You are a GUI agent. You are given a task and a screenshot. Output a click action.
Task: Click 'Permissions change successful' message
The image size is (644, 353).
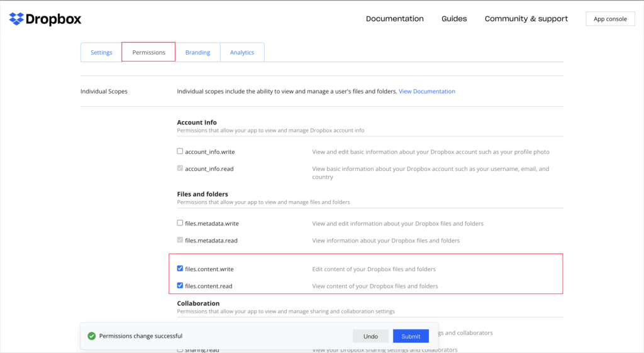[x=141, y=336]
